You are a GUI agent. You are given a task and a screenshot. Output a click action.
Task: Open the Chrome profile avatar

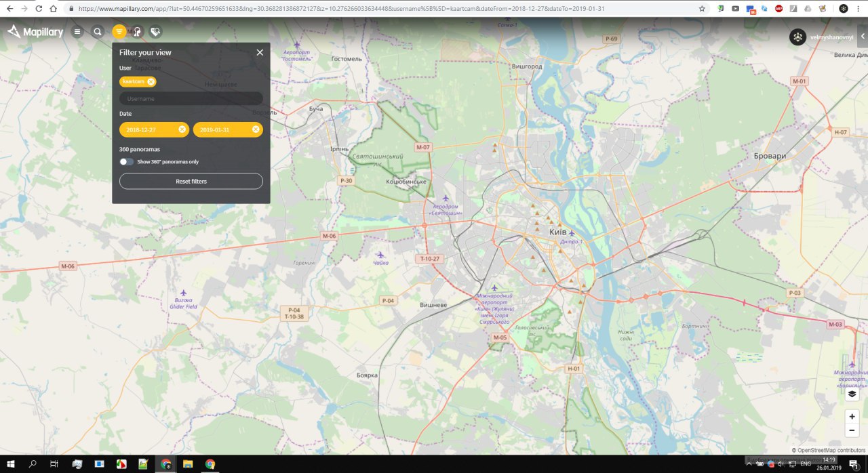click(843, 9)
